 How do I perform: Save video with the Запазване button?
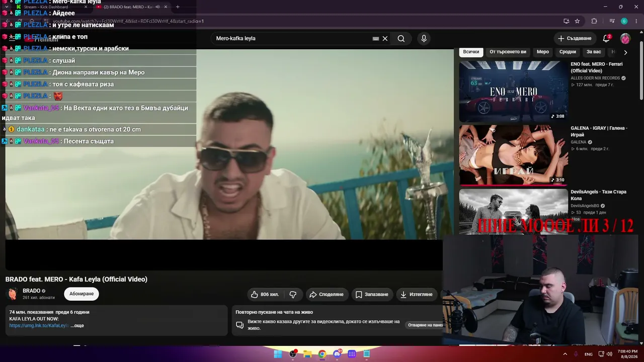pyautogui.click(x=372, y=295)
